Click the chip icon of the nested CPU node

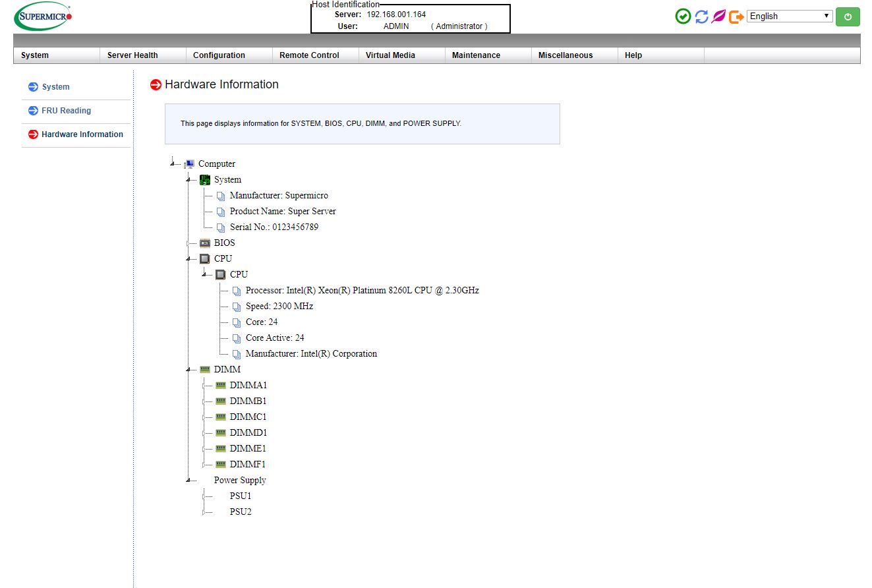pyautogui.click(x=221, y=274)
